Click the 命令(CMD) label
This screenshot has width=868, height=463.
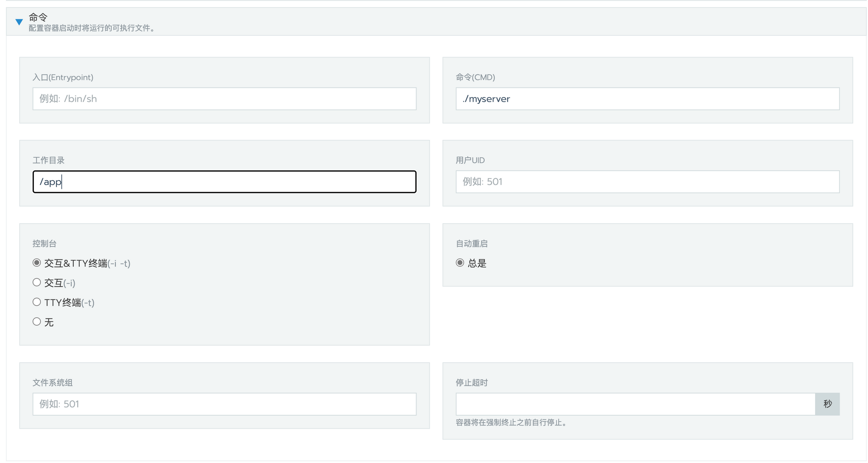coord(475,77)
